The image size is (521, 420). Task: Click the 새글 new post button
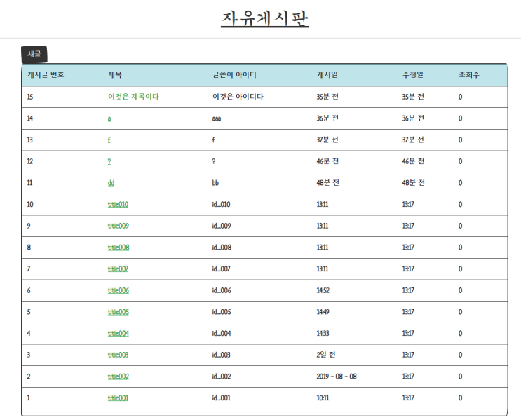click(34, 54)
